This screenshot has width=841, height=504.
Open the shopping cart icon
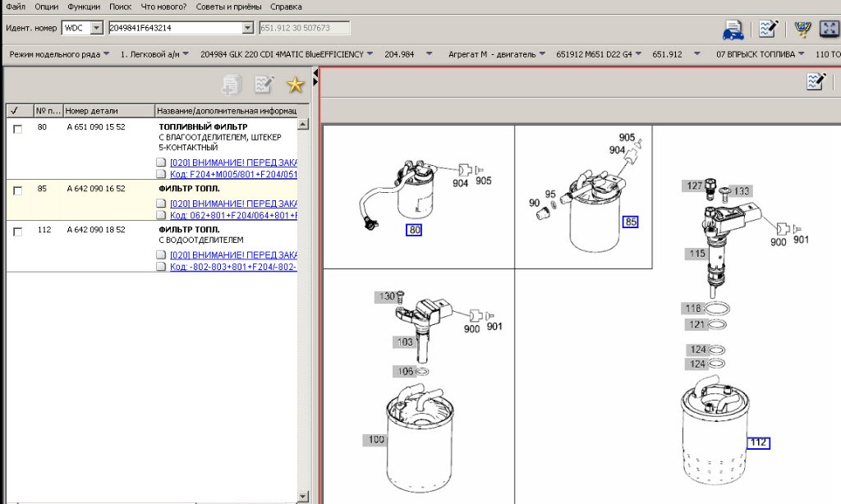(802, 30)
